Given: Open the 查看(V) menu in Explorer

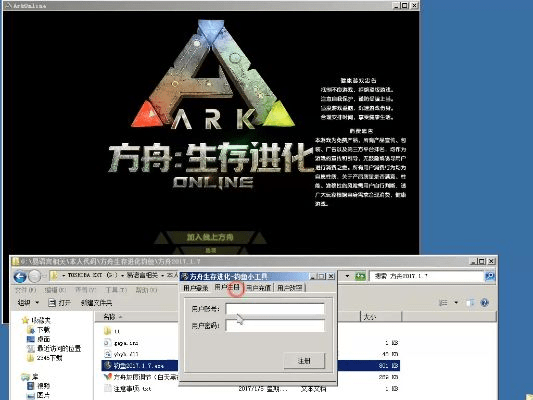Looking at the screenshot, I should point(86,290).
